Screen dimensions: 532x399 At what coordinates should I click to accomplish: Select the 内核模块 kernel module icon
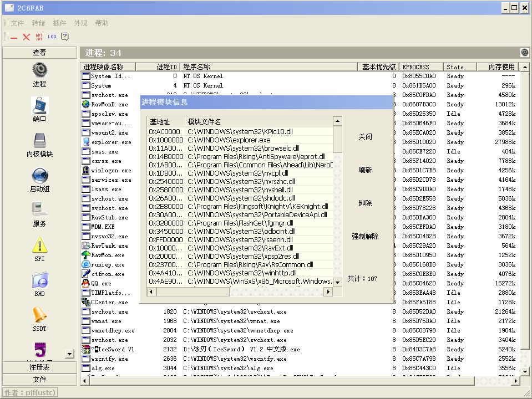tap(39, 140)
